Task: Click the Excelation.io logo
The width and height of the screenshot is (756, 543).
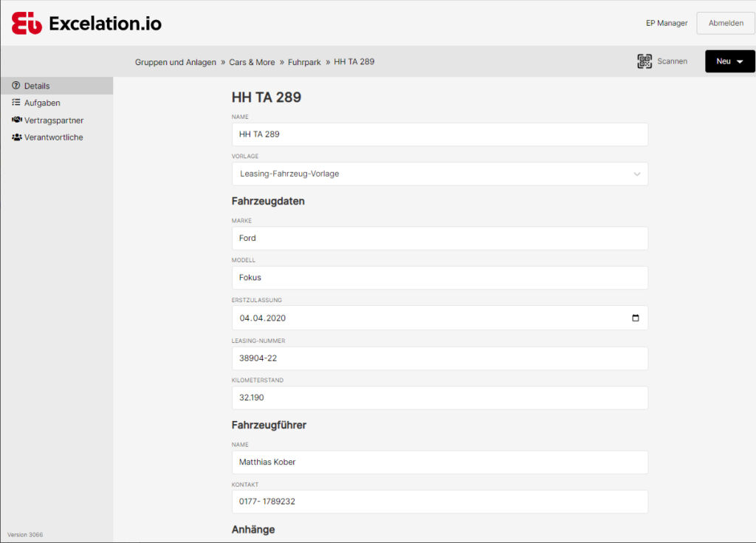Action: click(103, 23)
